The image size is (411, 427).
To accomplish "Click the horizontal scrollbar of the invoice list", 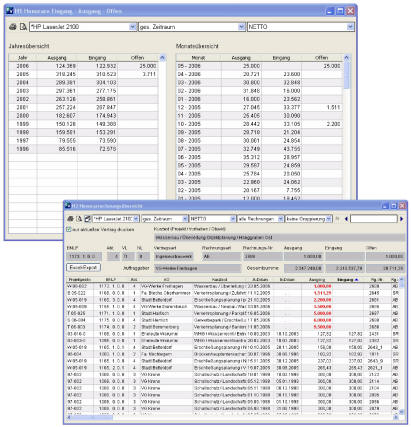I will tap(90, 417).
